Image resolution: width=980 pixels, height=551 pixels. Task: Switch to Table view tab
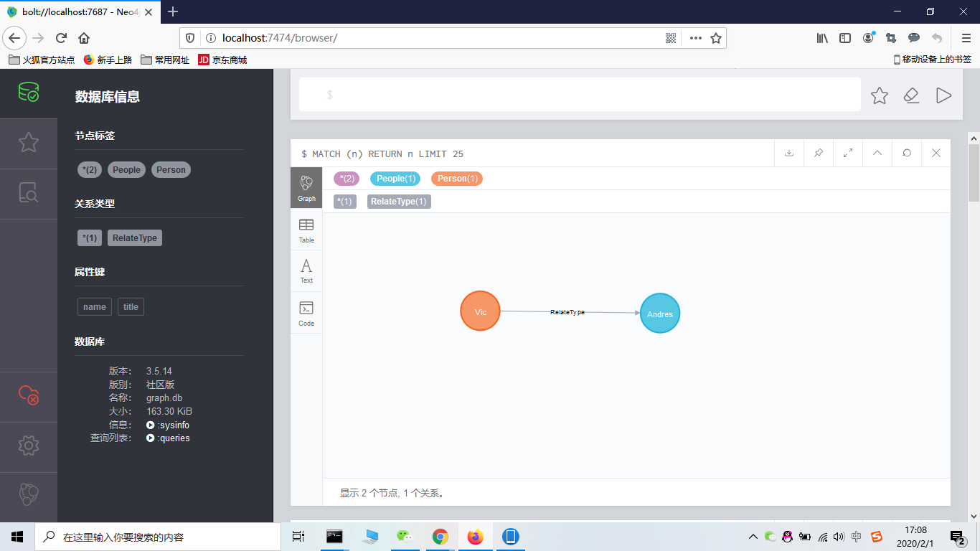pyautogui.click(x=306, y=230)
